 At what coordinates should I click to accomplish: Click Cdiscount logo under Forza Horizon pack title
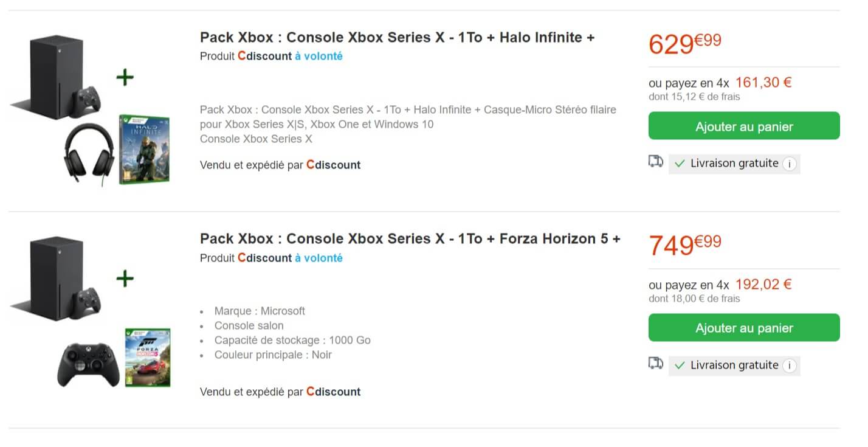264,258
